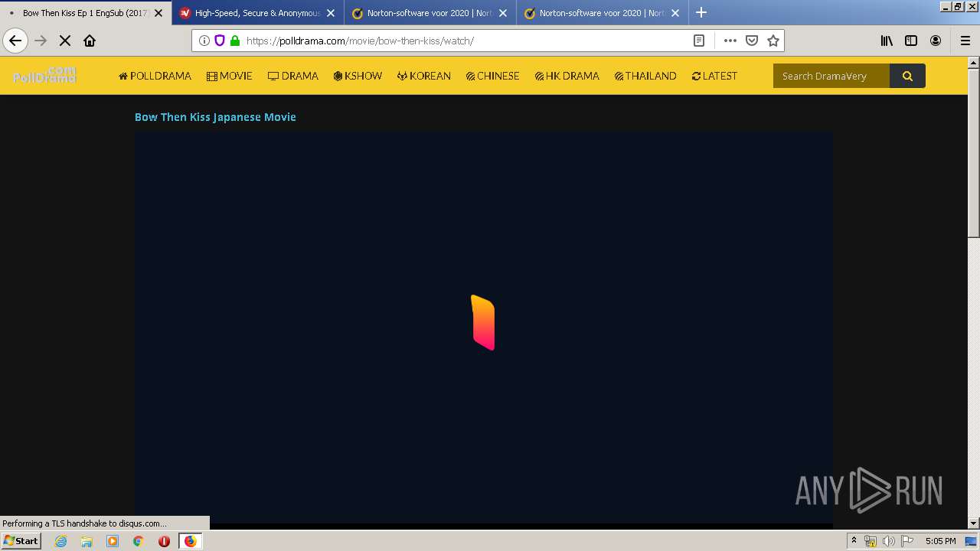Open MOVIE nav item
Image resolution: width=980 pixels, height=551 pixels.
coord(230,76)
